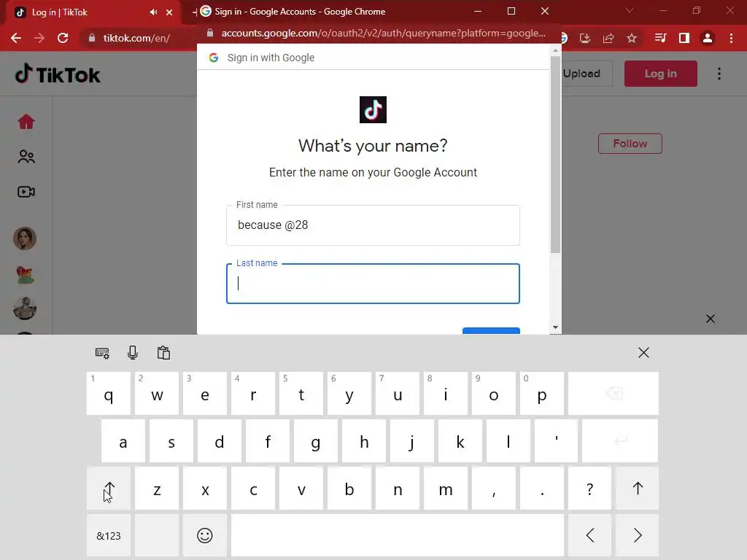Click the browser forward arrow

point(39,38)
